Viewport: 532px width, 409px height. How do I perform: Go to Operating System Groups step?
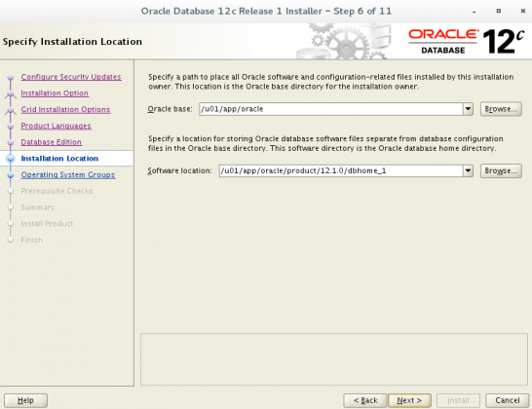(68, 174)
